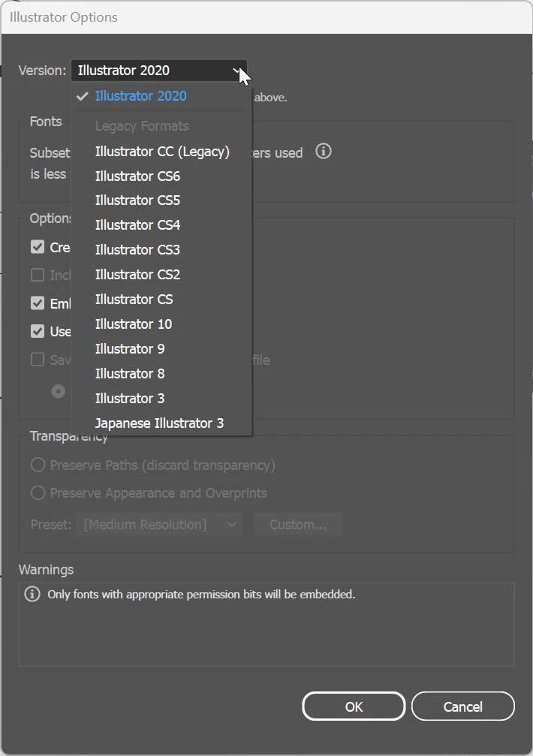Screen dimensions: 533x756
Task: Select Preserve Paths (discard transparency) radio
Action: coord(38,465)
